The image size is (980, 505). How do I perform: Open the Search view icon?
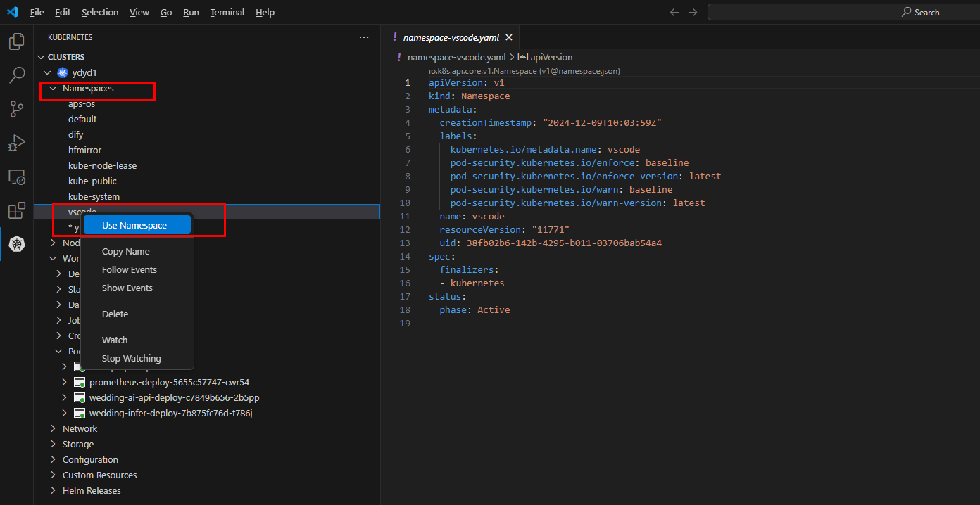(16, 75)
